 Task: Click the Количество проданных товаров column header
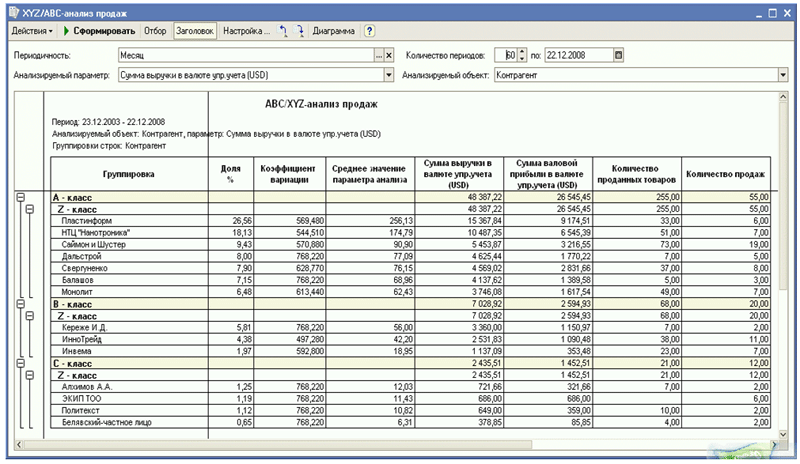click(637, 174)
